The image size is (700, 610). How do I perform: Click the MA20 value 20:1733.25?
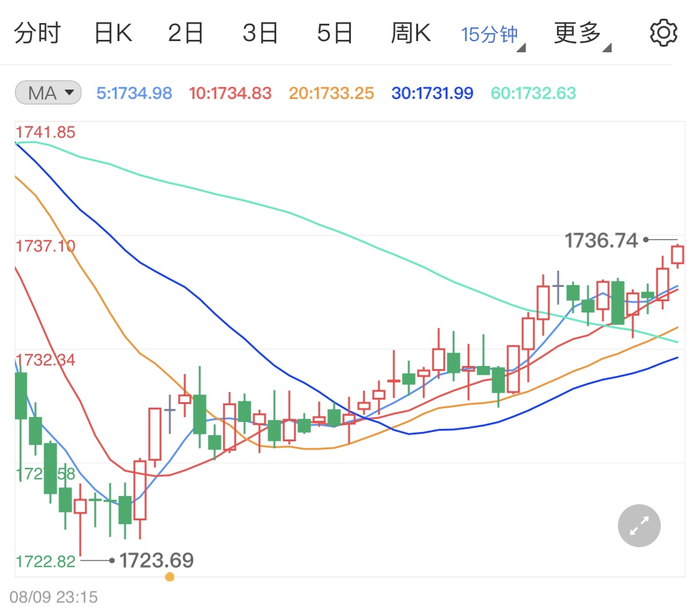coord(331,93)
